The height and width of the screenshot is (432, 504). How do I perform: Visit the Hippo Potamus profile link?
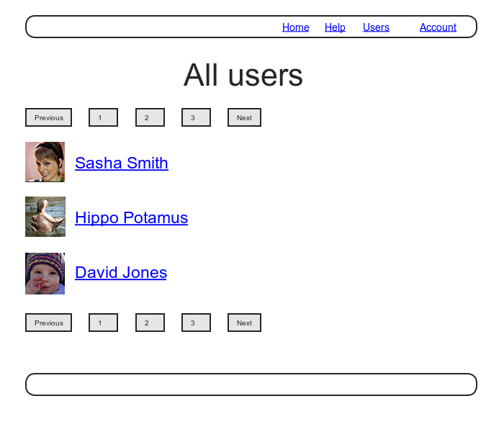pyautogui.click(x=131, y=218)
